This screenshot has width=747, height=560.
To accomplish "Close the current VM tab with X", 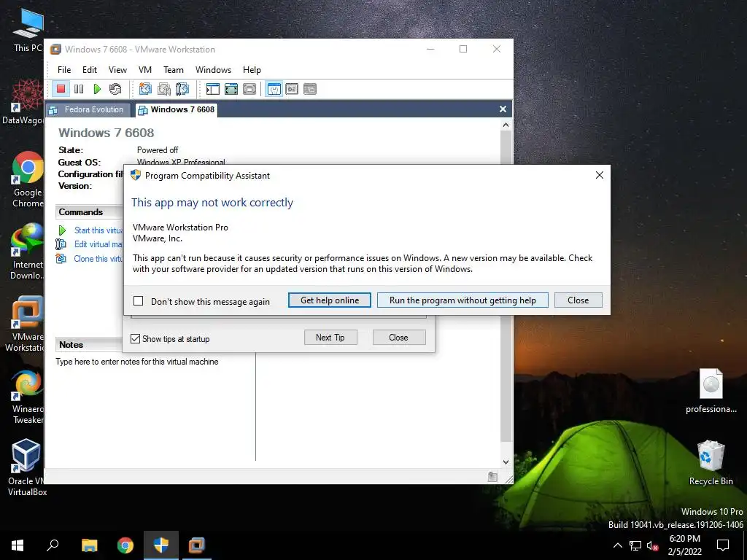I will pyautogui.click(x=503, y=109).
